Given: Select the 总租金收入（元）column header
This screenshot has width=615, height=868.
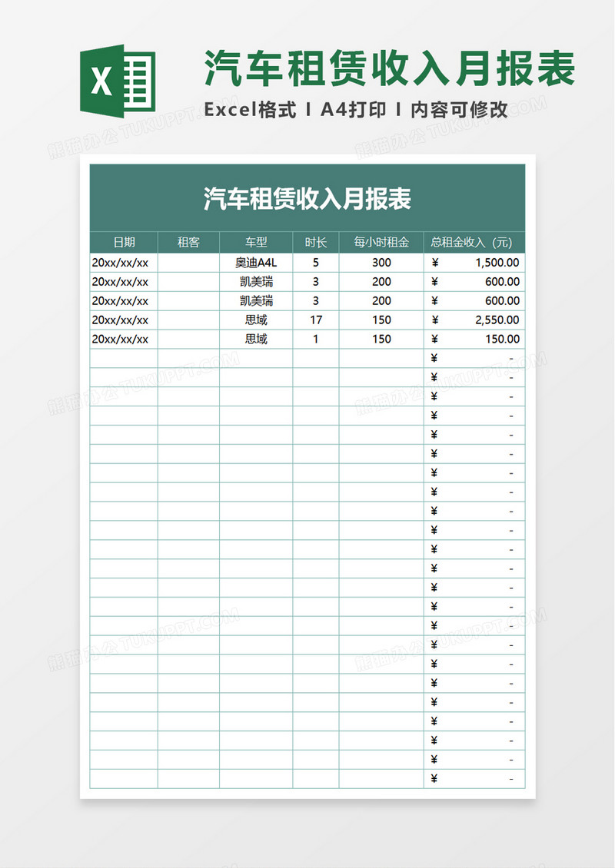Looking at the screenshot, I should 474,242.
